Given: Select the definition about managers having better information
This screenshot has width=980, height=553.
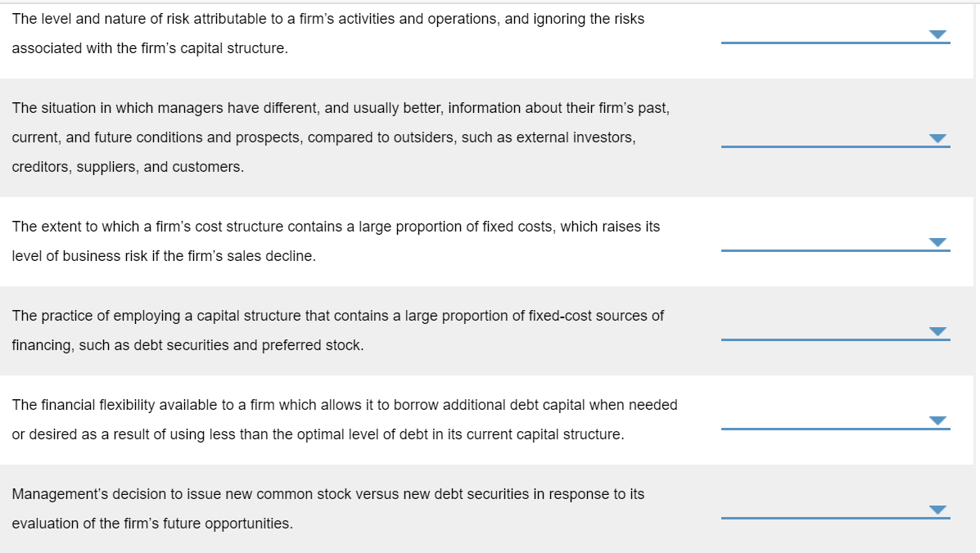Looking at the screenshot, I should [x=344, y=137].
